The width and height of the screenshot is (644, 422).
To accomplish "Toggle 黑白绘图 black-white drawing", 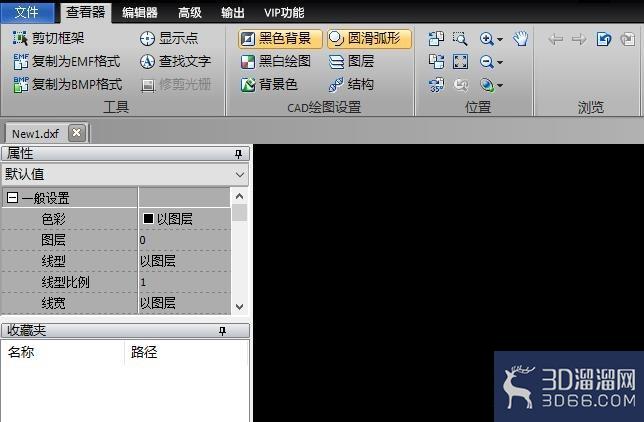I will pos(275,62).
